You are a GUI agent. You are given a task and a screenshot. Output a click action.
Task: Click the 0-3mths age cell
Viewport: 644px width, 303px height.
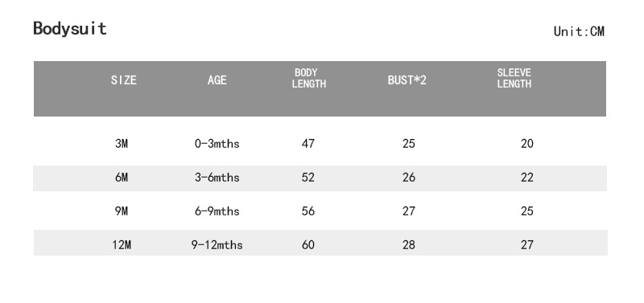217,144
